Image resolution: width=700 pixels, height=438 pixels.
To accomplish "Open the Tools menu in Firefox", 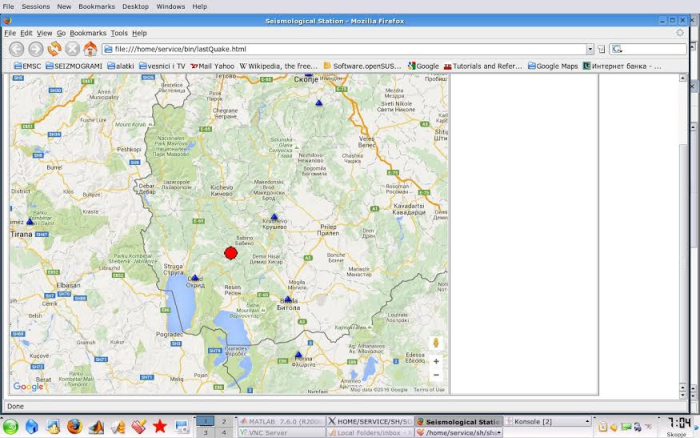I will click(119, 33).
